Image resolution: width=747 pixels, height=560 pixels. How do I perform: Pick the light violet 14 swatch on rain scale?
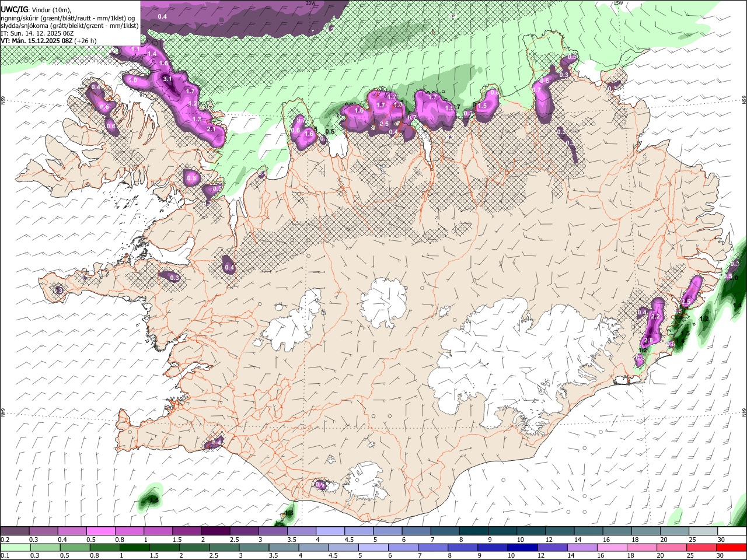pyautogui.click(x=582, y=547)
